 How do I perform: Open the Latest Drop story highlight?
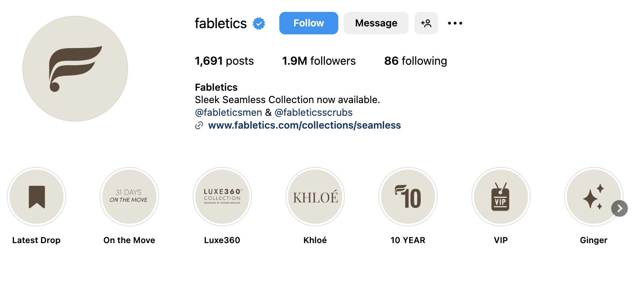pyautogui.click(x=37, y=196)
